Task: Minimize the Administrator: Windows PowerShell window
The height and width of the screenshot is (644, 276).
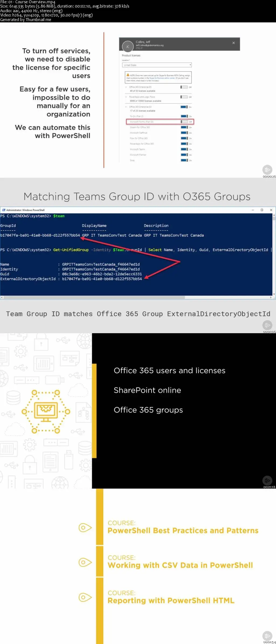Action: pos(253,210)
